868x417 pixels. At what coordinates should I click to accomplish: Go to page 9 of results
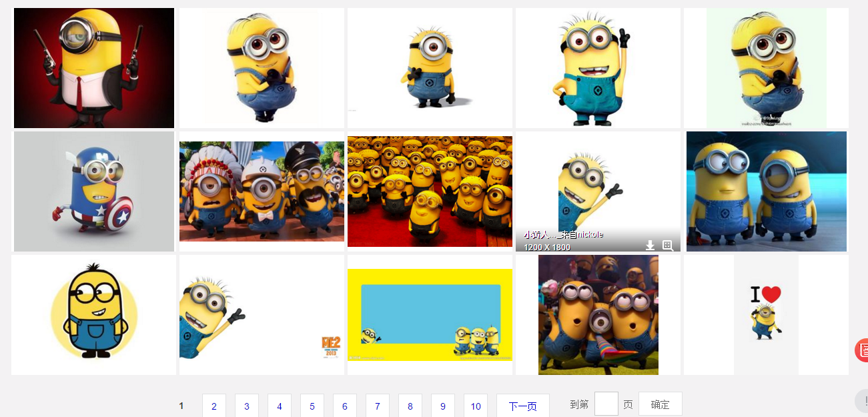click(443, 406)
